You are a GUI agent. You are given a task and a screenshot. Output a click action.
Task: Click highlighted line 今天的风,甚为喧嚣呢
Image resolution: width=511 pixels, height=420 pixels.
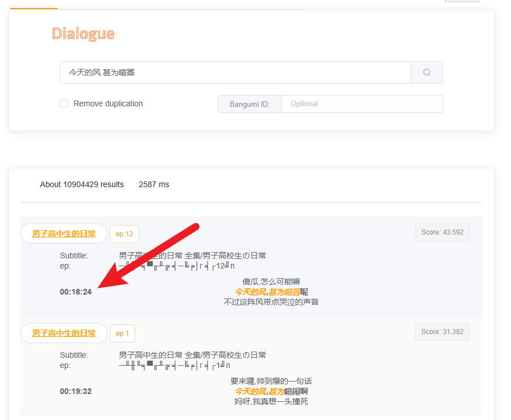[271, 292]
